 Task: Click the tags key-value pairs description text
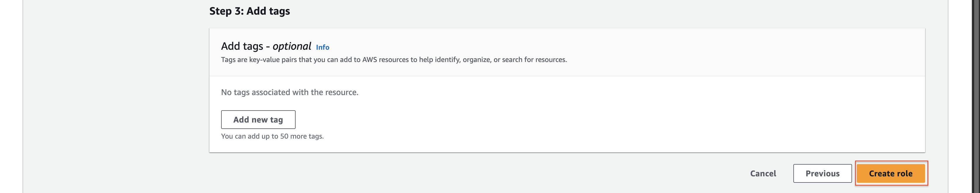point(394,60)
